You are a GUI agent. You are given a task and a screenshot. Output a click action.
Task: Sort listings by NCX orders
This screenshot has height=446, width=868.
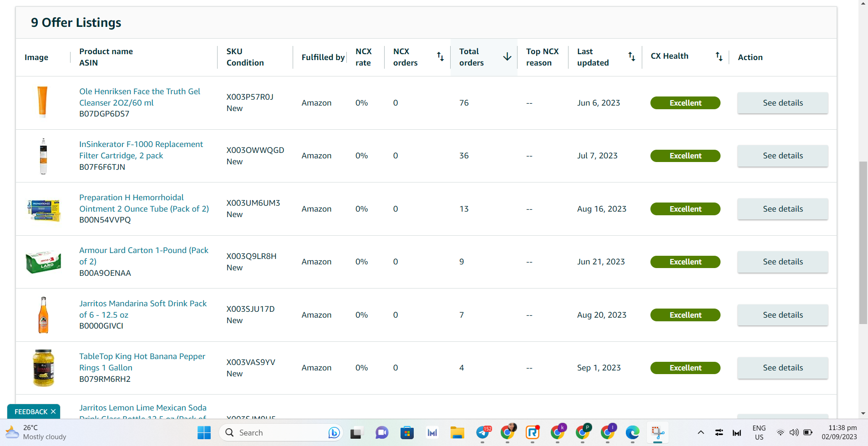click(440, 56)
